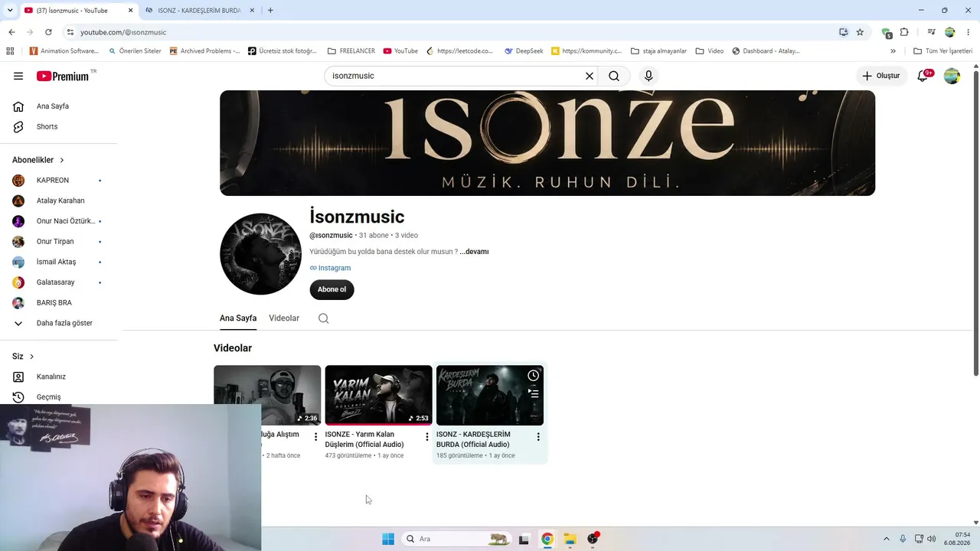The height and width of the screenshot is (551, 980).
Task: Open YouTube notifications bell
Action: click(923, 76)
